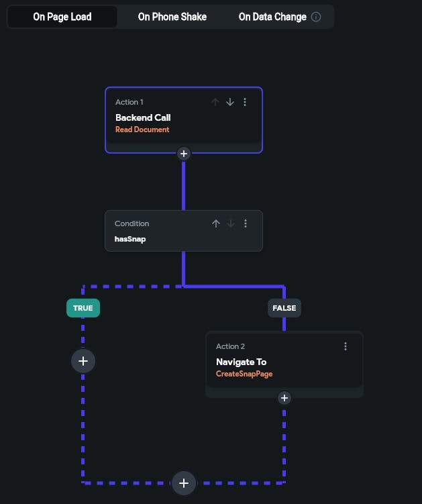422x504 pixels.
Task: Add action in the TRUE branch
Action: [x=83, y=361]
